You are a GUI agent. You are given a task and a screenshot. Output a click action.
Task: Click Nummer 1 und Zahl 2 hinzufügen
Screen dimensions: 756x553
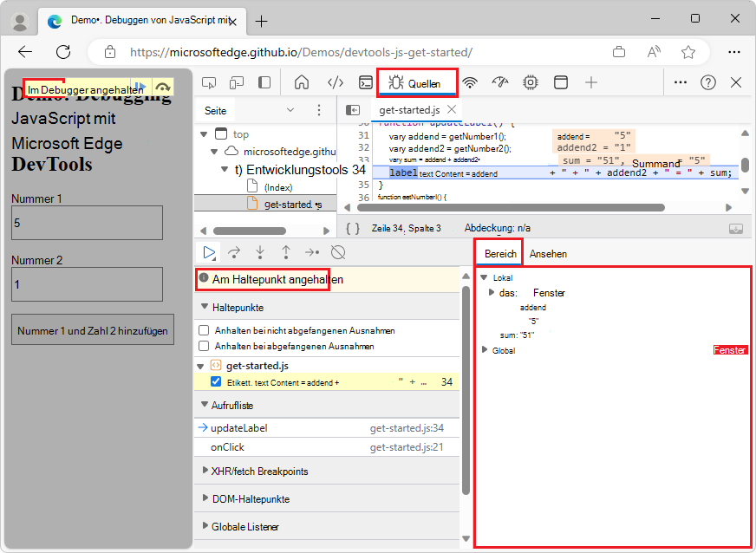tap(93, 330)
